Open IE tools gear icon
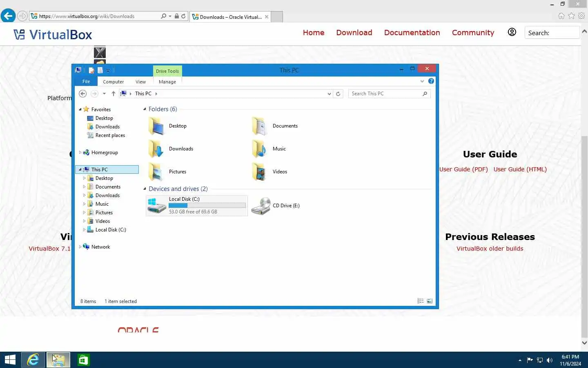 (x=581, y=16)
